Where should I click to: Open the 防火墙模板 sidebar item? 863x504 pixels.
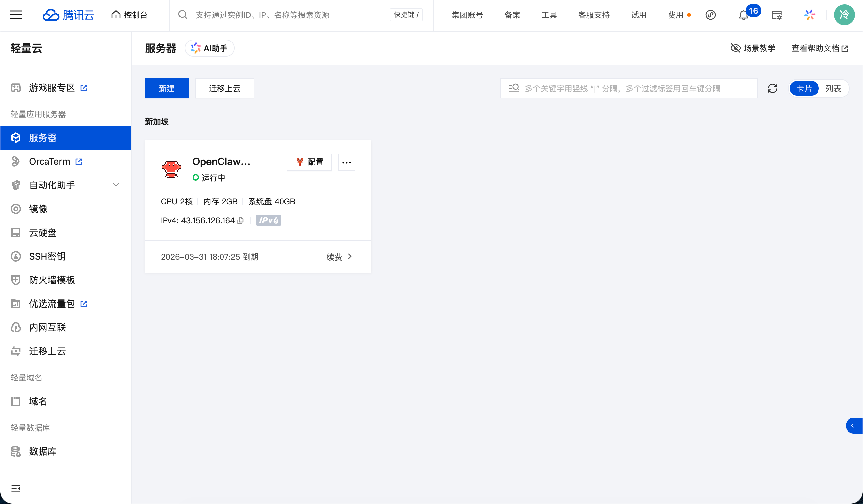coord(52,280)
